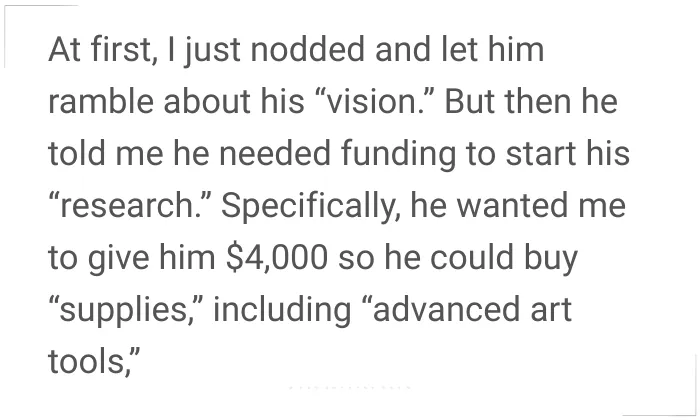Click the word "advanced"
The height and width of the screenshot is (420, 700).
coord(441,309)
